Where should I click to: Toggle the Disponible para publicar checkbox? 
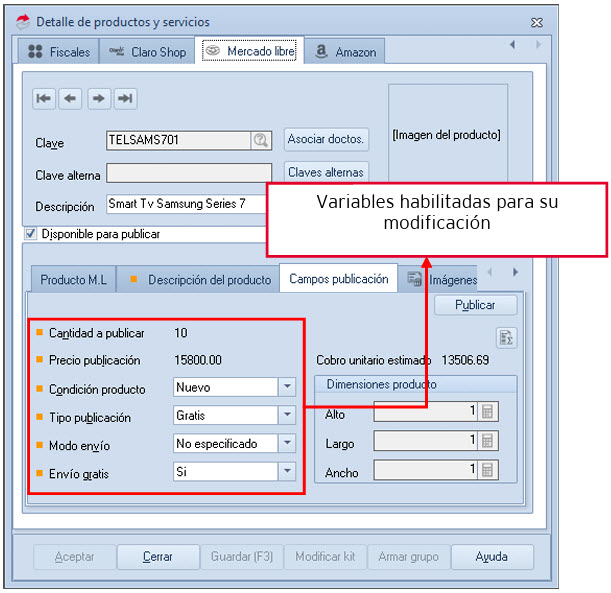31,234
